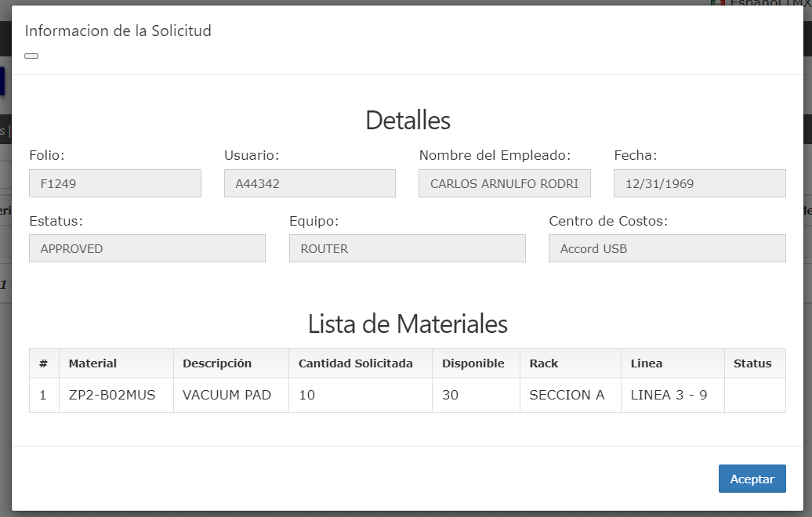
Task: Select the ZP2-B02MUS material cell
Action: coord(112,396)
